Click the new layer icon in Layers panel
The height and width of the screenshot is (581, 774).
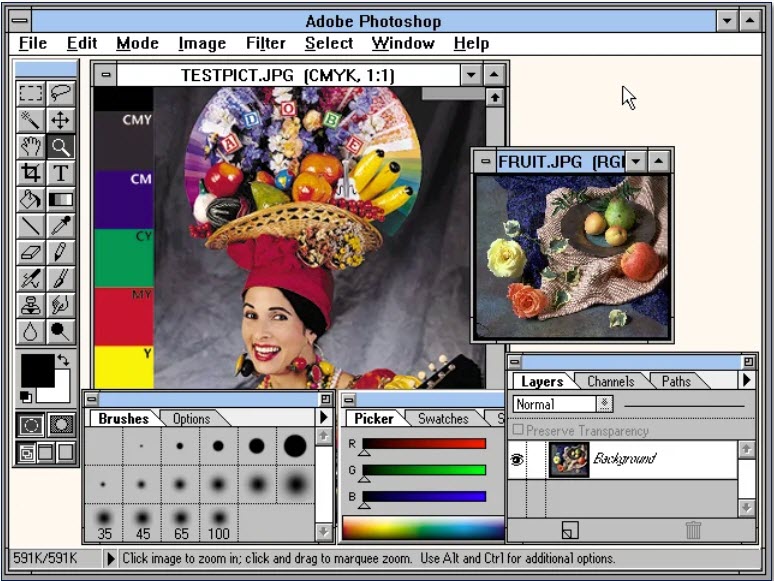[x=569, y=530]
